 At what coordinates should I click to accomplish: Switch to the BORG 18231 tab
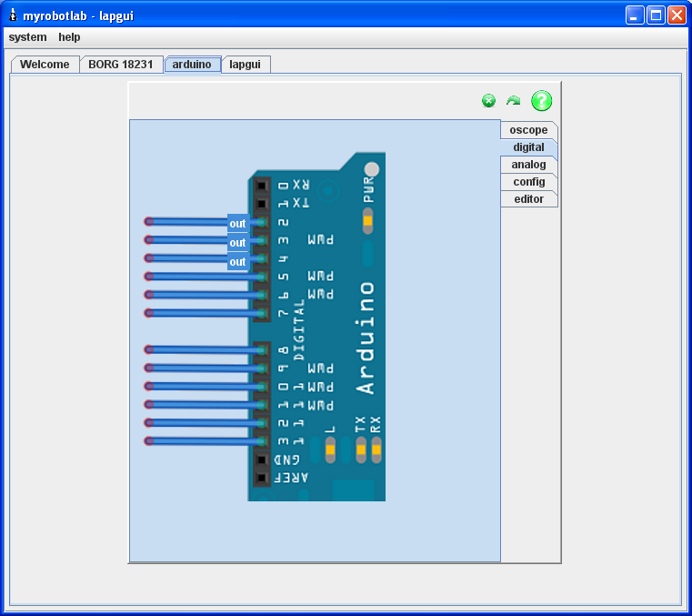point(120,65)
